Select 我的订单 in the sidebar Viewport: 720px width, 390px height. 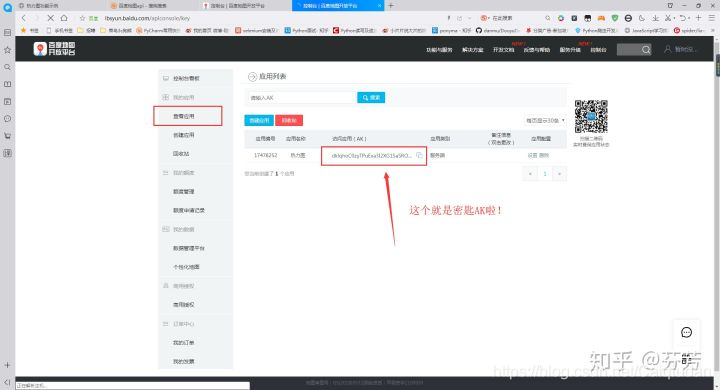click(x=184, y=343)
